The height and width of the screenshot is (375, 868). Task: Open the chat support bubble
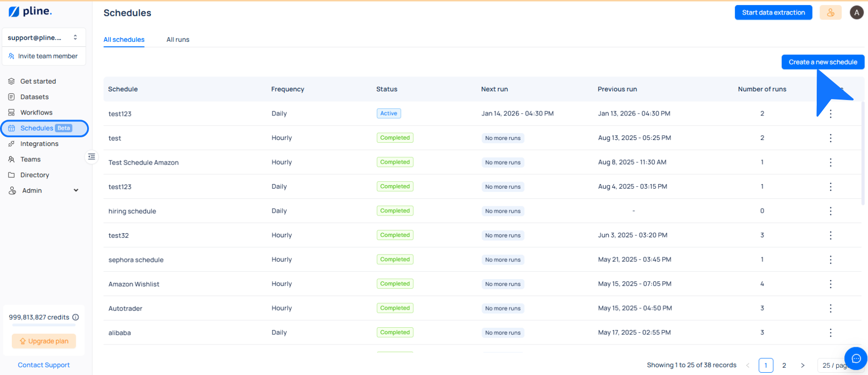point(856,359)
